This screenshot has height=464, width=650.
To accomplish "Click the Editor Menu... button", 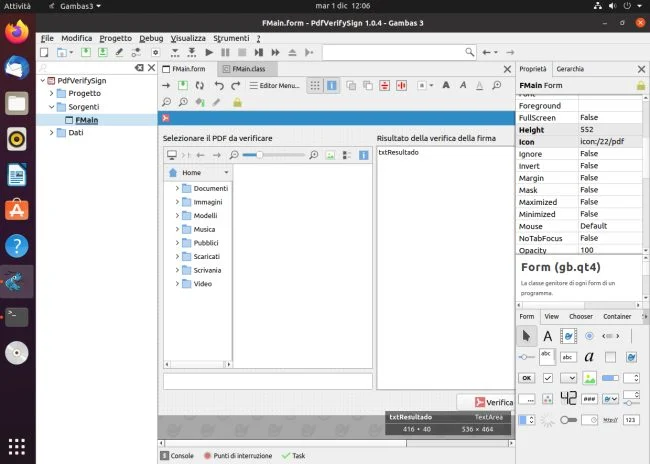I will click(274, 85).
